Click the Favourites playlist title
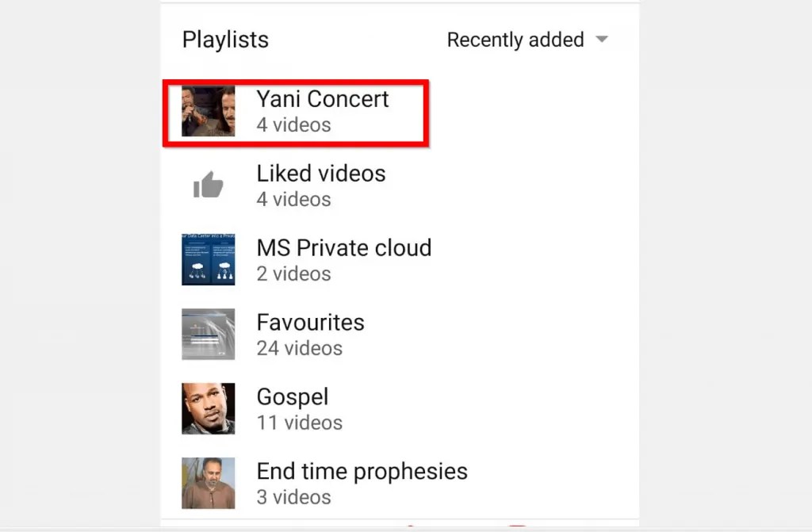The width and height of the screenshot is (812, 532). (310, 323)
